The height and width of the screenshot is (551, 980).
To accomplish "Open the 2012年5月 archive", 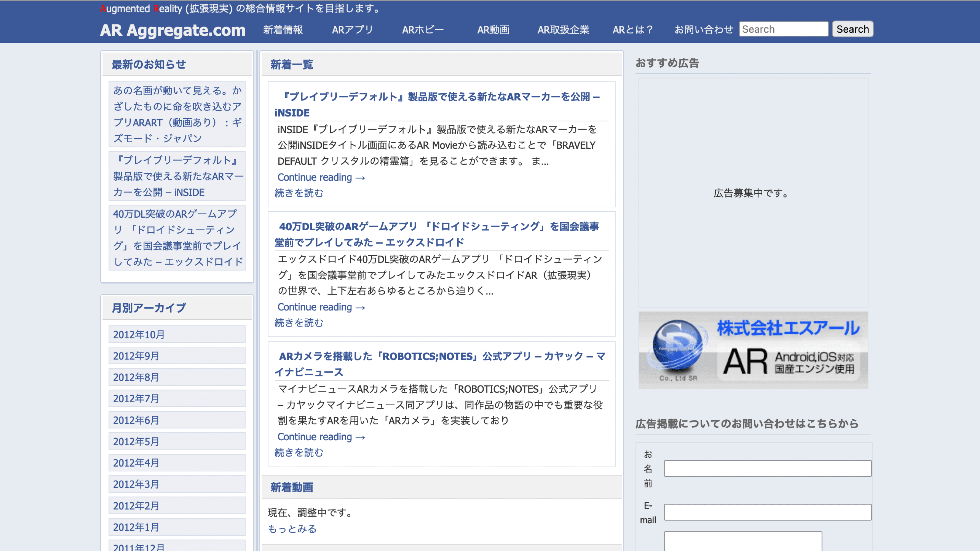I will click(x=177, y=441).
